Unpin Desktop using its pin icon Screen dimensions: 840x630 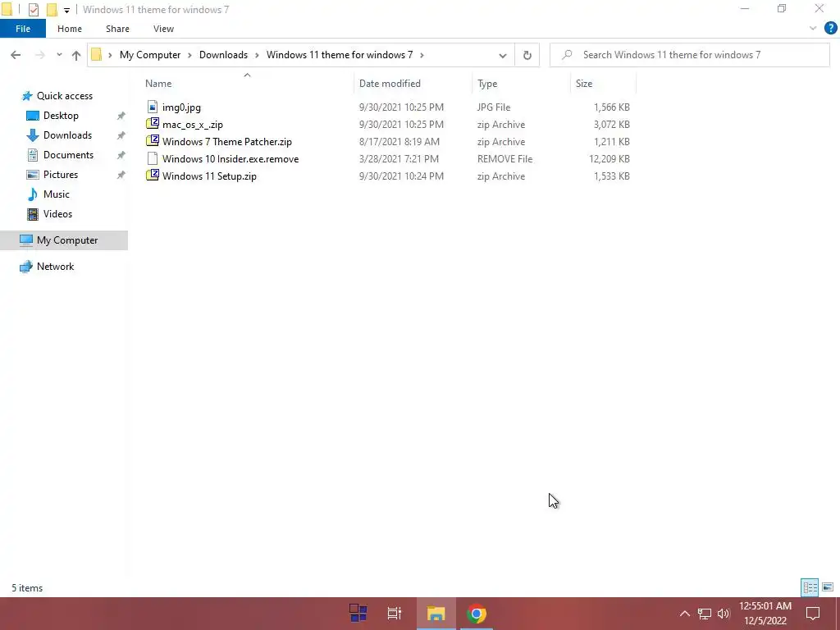121,116
